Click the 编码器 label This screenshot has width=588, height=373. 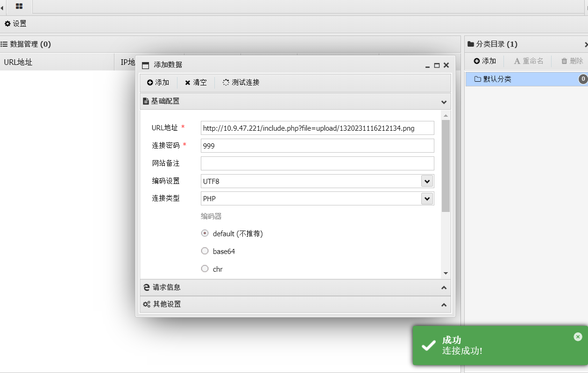pos(211,216)
